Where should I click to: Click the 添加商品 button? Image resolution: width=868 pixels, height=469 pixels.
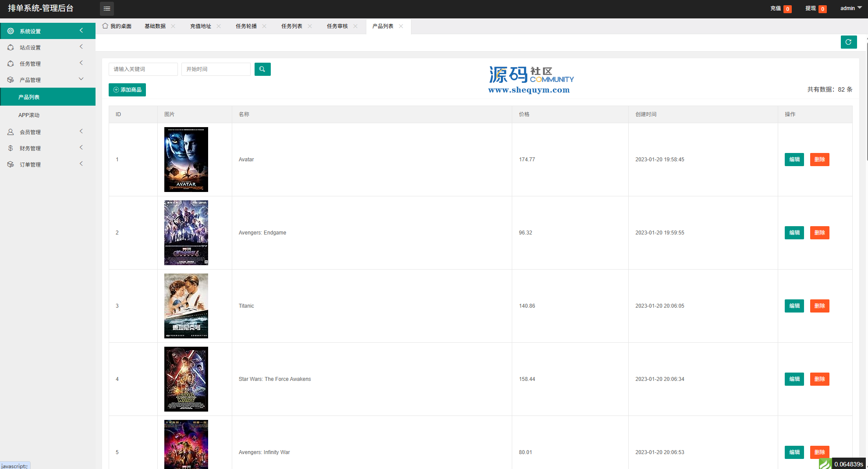pyautogui.click(x=127, y=90)
